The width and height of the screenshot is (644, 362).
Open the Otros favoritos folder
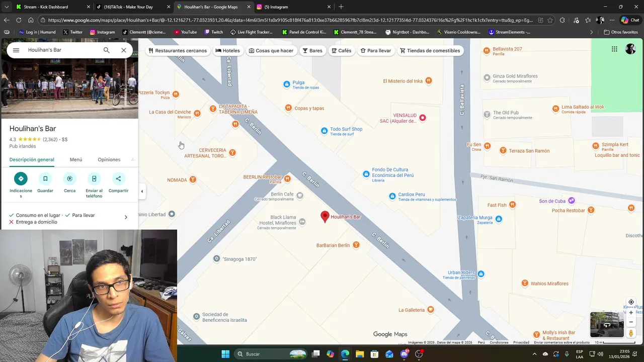(x=621, y=32)
